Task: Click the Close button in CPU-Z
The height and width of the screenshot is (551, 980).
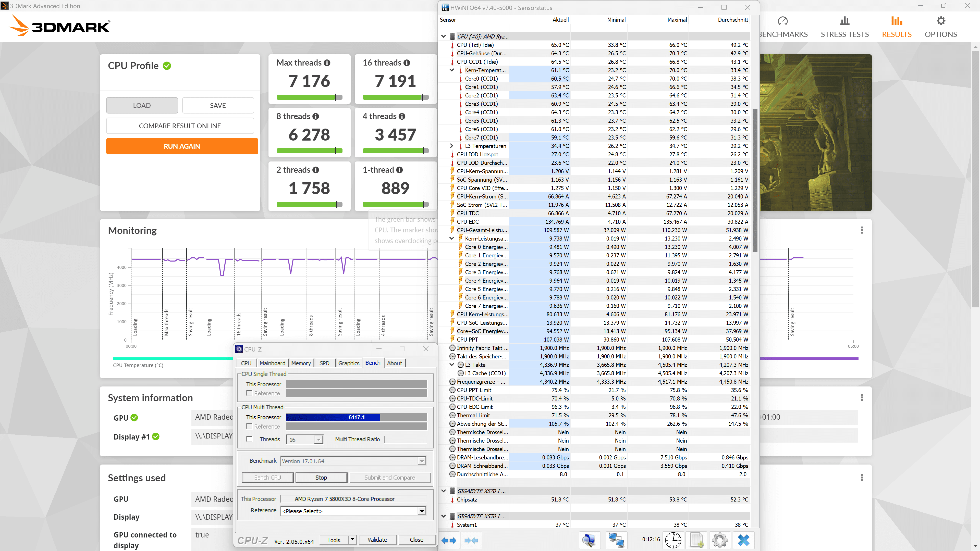Action: [416, 540]
